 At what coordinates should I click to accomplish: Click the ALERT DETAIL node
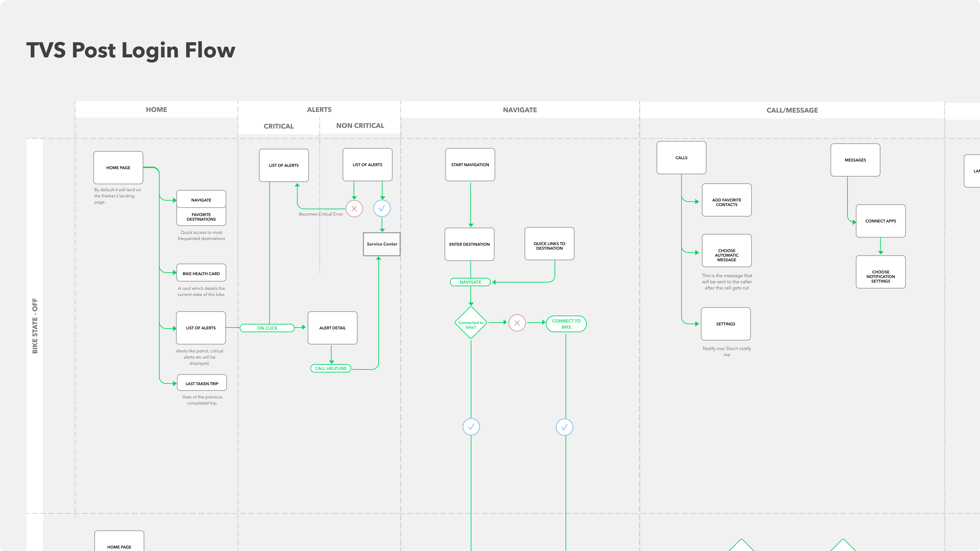coord(332,328)
